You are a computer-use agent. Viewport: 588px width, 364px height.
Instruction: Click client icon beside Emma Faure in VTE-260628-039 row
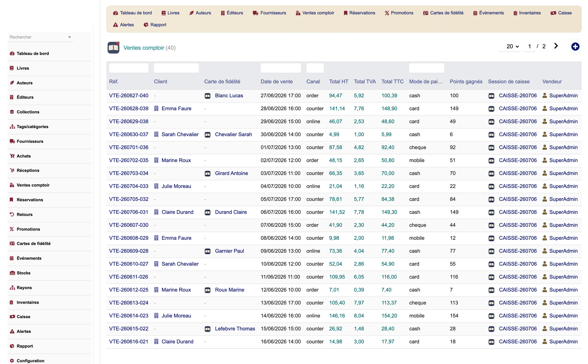click(x=156, y=108)
